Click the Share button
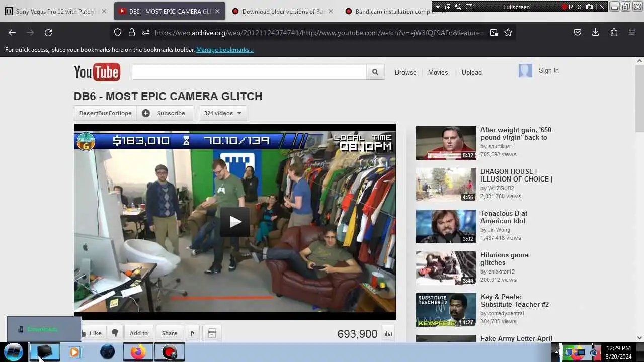644x362 pixels. pos(170,333)
